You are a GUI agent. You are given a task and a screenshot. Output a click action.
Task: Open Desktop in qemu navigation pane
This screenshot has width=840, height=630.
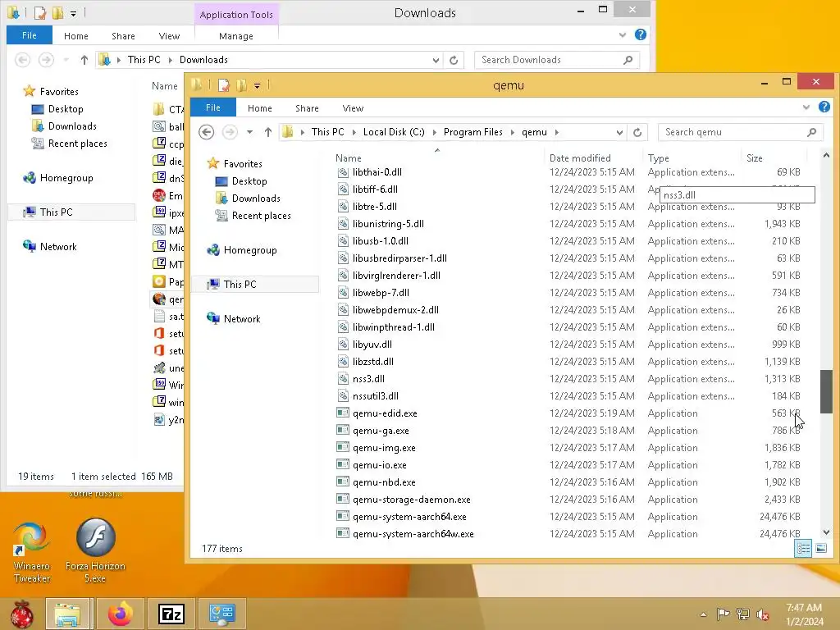pyautogui.click(x=249, y=181)
